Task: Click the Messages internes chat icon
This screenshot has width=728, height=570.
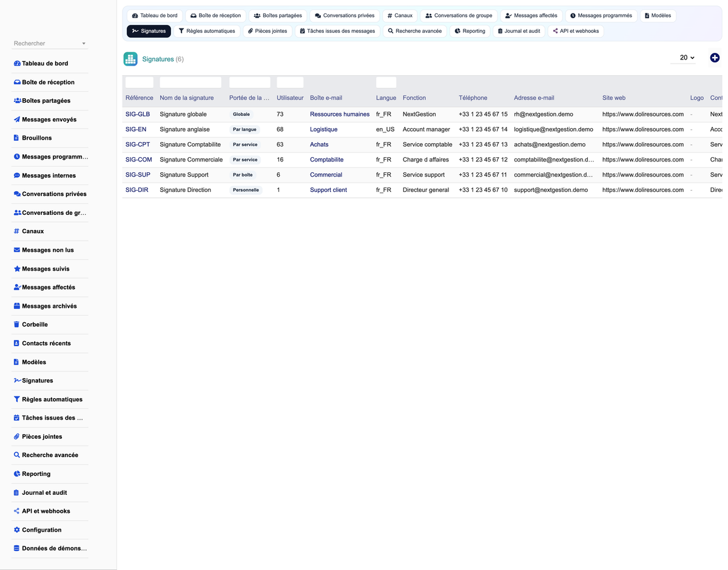Action: click(17, 175)
